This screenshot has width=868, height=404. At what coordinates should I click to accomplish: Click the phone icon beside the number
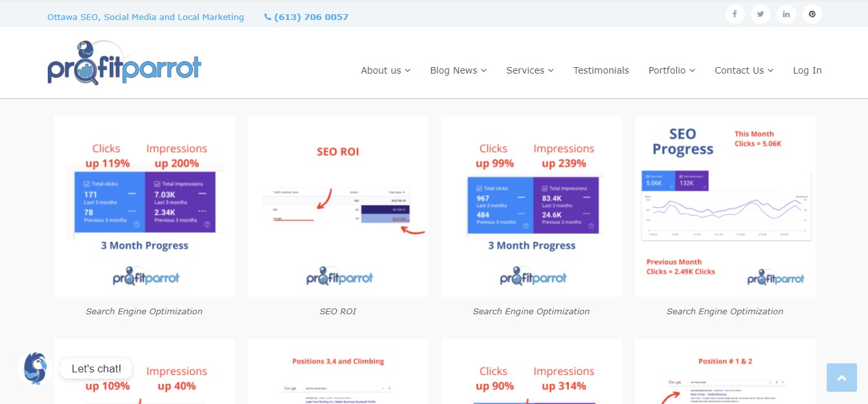tap(267, 17)
